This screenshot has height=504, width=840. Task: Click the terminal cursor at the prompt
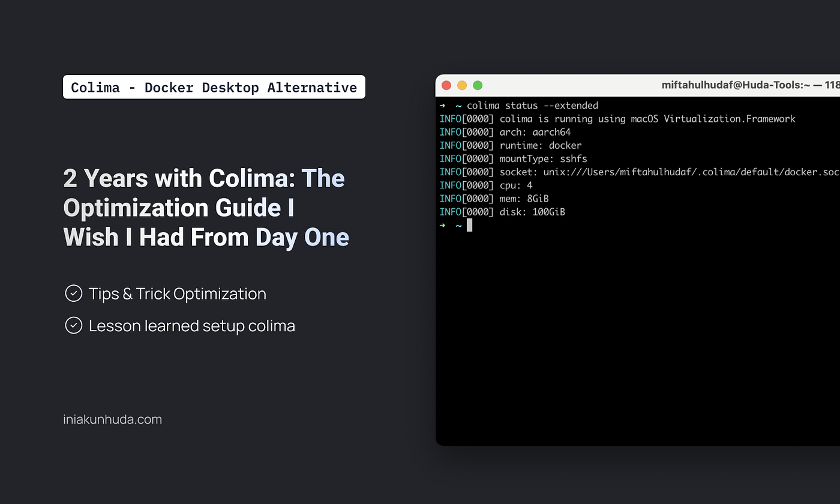470,225
